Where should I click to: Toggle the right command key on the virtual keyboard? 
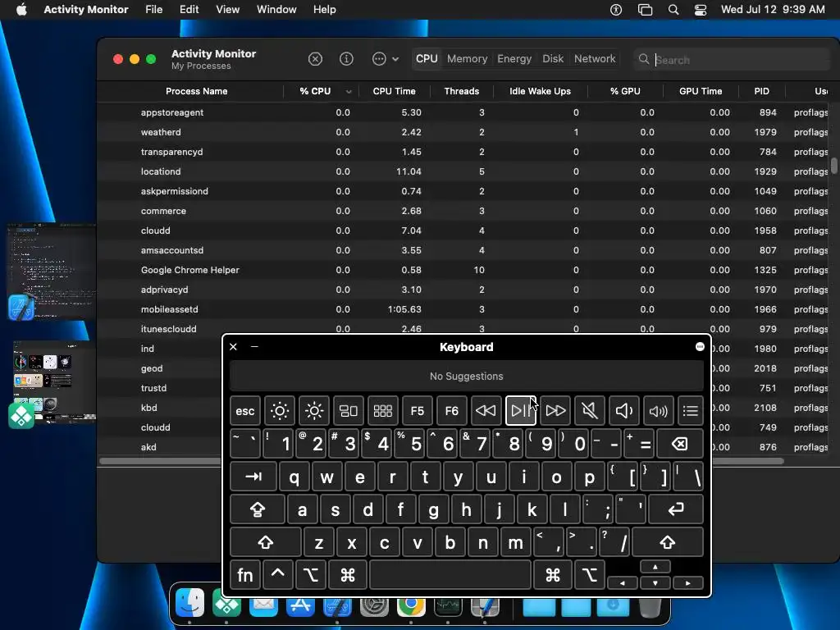[553, 575]
